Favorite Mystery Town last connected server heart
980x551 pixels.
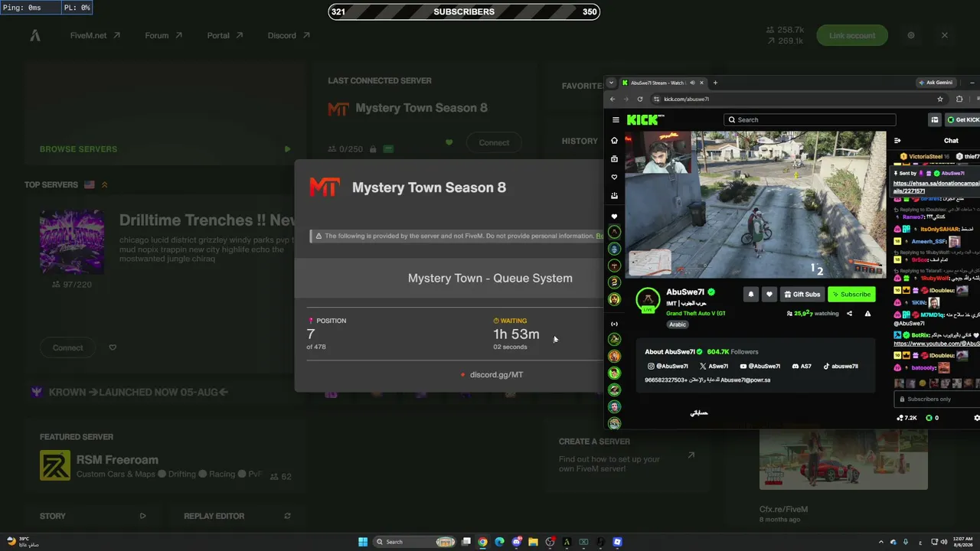click(x=449, y=142)
